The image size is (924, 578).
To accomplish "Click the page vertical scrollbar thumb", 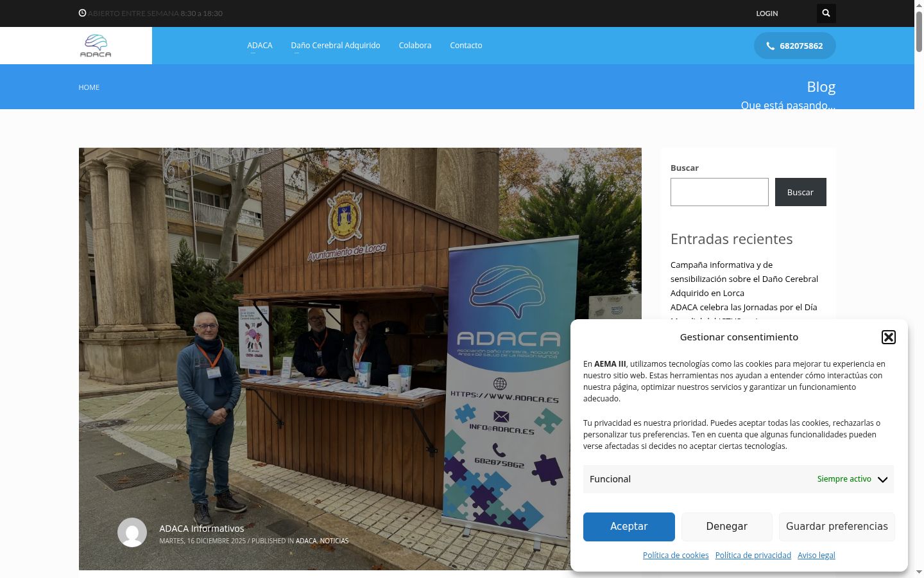I will coord(919,31).
